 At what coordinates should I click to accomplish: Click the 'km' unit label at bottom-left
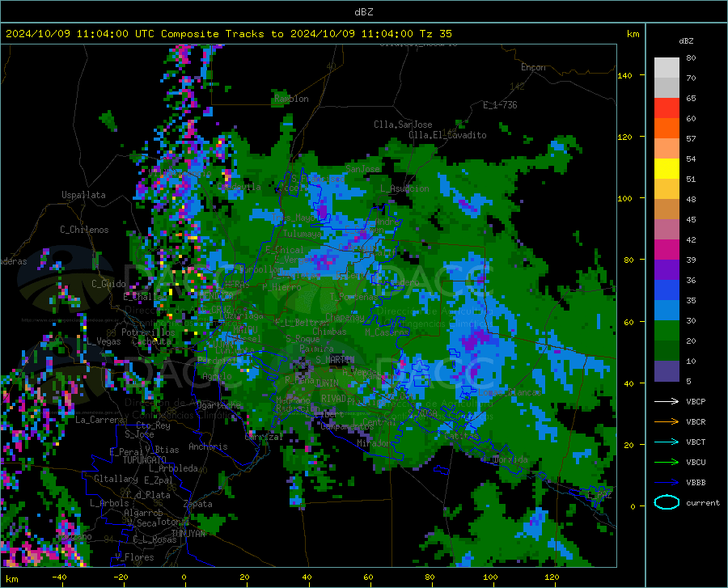click(x=11, y=579)
